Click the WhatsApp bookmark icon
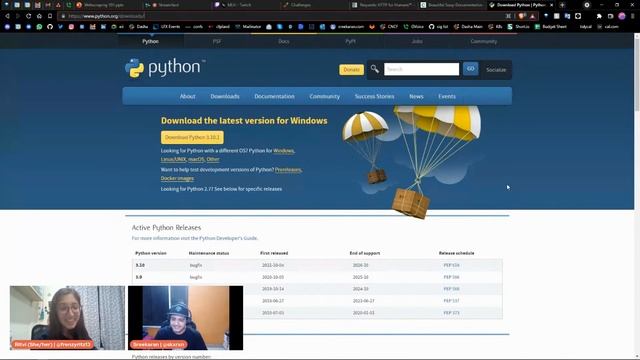Viewport: 640px width, 360px height. (39, 27)
